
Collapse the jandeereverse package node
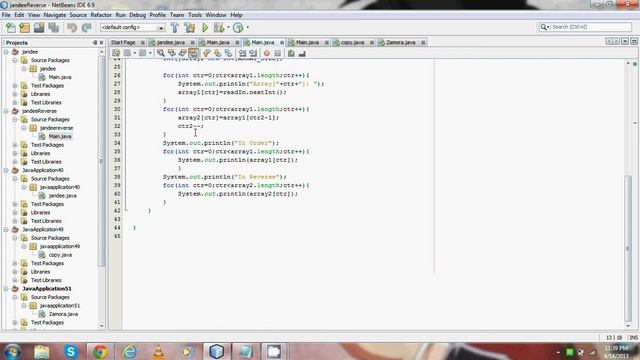coord(24,128)
